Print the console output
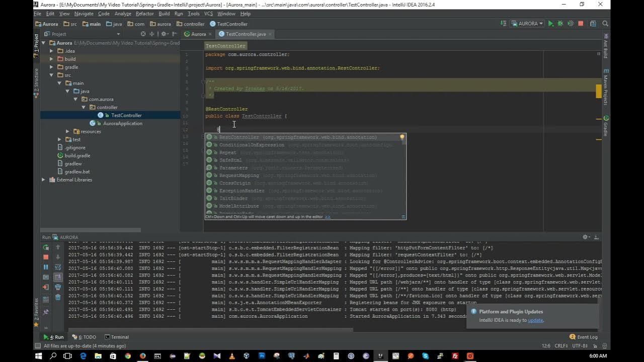Screen dimensions: 644x362 pyautogui.click(x=58, y=287)
